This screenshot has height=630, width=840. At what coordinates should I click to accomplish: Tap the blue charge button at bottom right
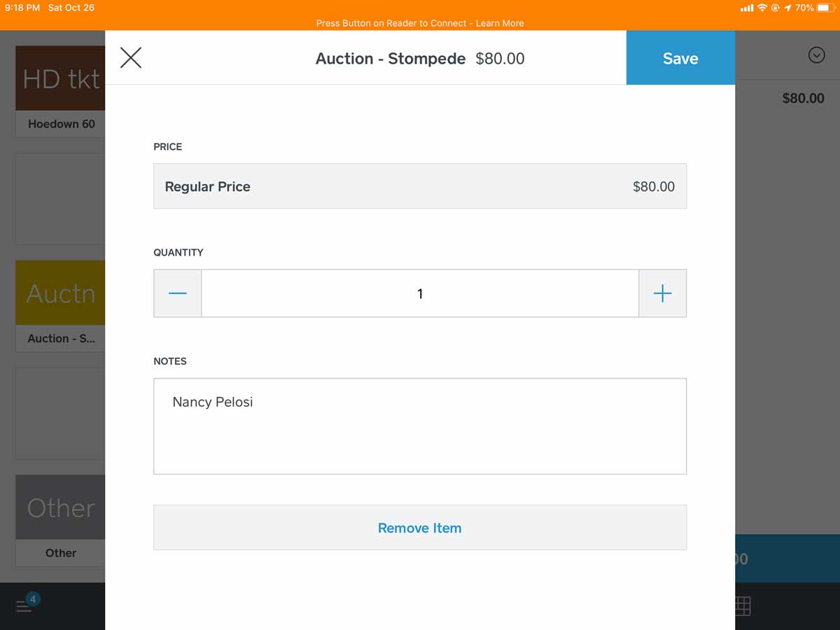point(787,559)
